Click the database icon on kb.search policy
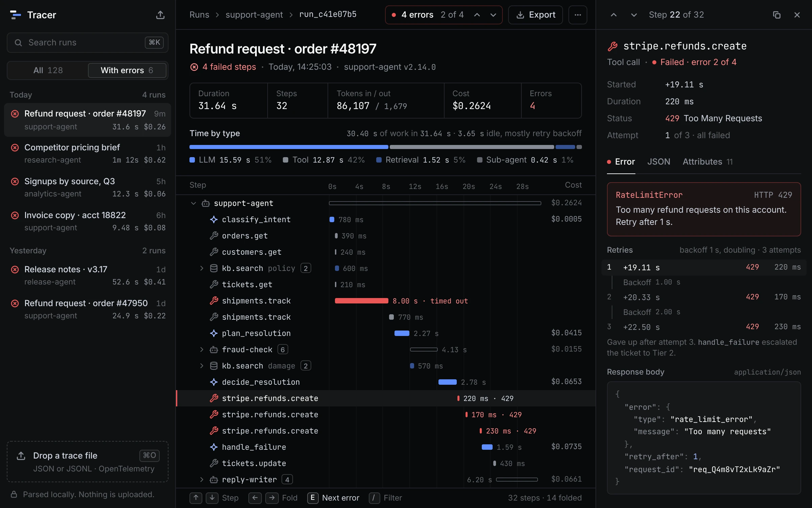The height and width of the screenshot is (508, 812). point(214,268)
